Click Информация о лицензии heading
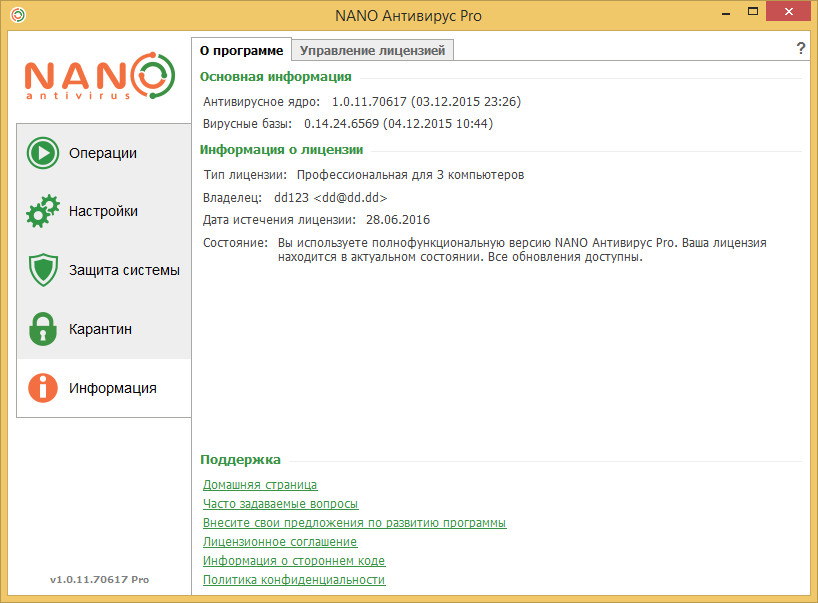 (282, 150)
